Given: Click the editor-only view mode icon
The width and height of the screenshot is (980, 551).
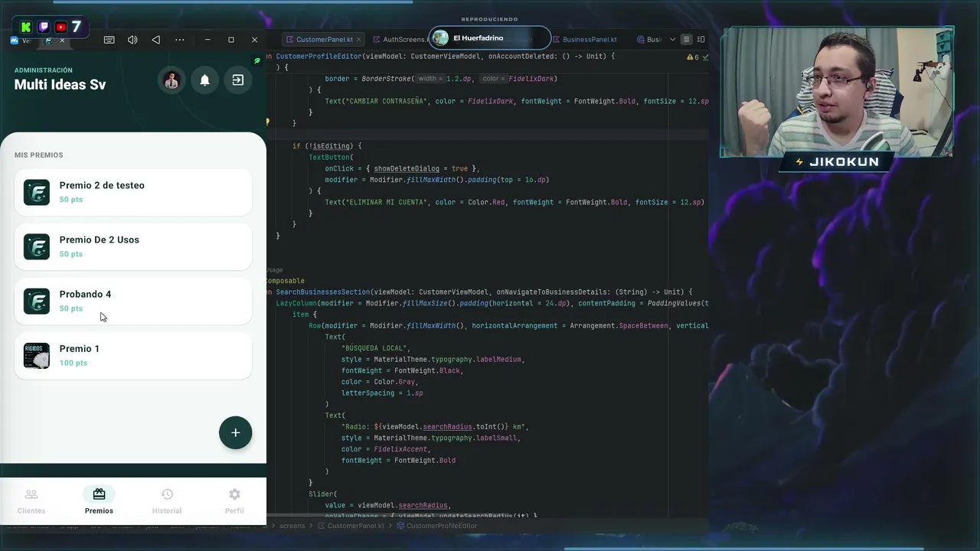Looking at the screenshot, I should click(x=686, y=40).
